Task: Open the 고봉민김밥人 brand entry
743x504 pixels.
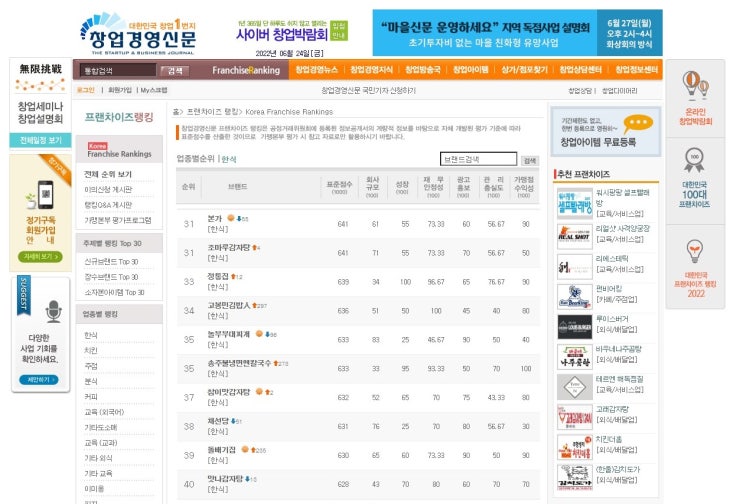Action: [228, 305]
